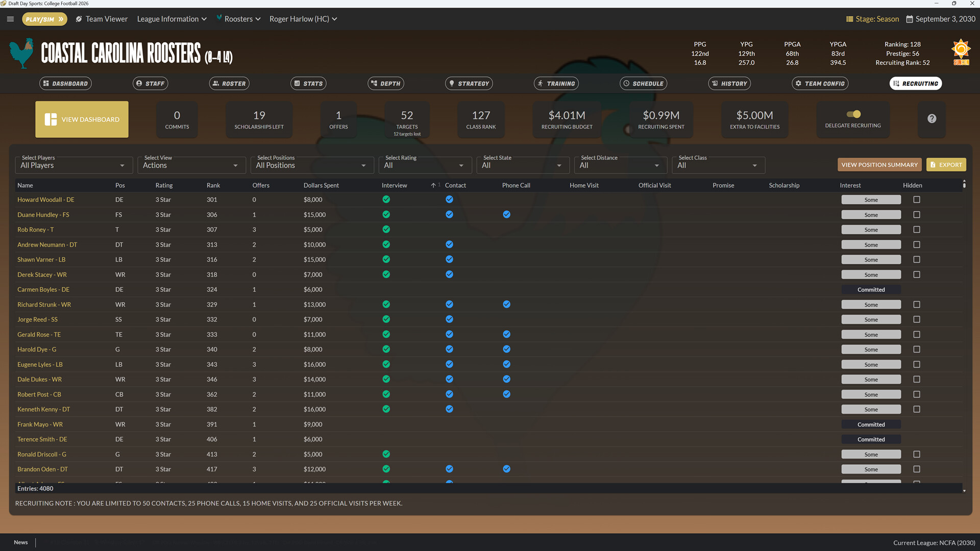Toggle Delegate Recruiting off
This screenshot has height=551, width=980.
point(853,114)
